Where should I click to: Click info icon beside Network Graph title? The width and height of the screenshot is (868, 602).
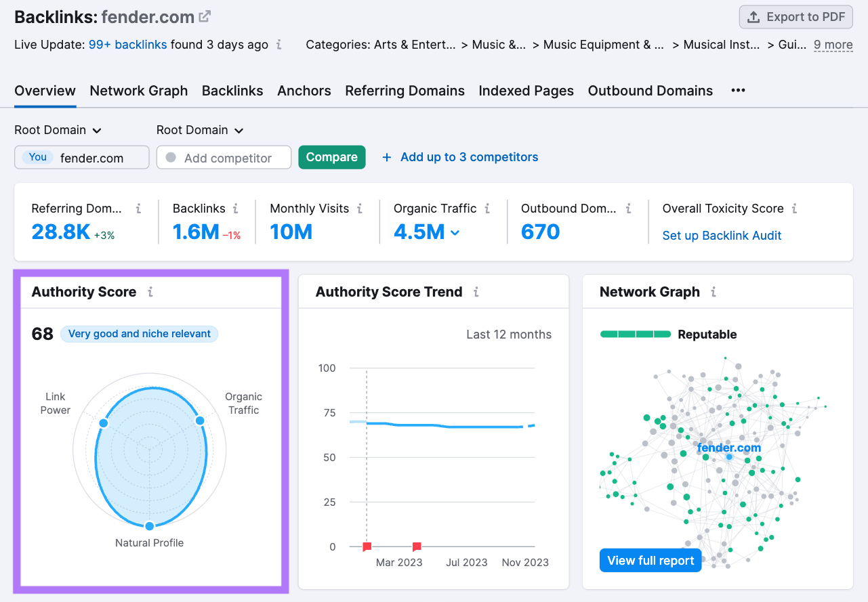pos(714,292)
